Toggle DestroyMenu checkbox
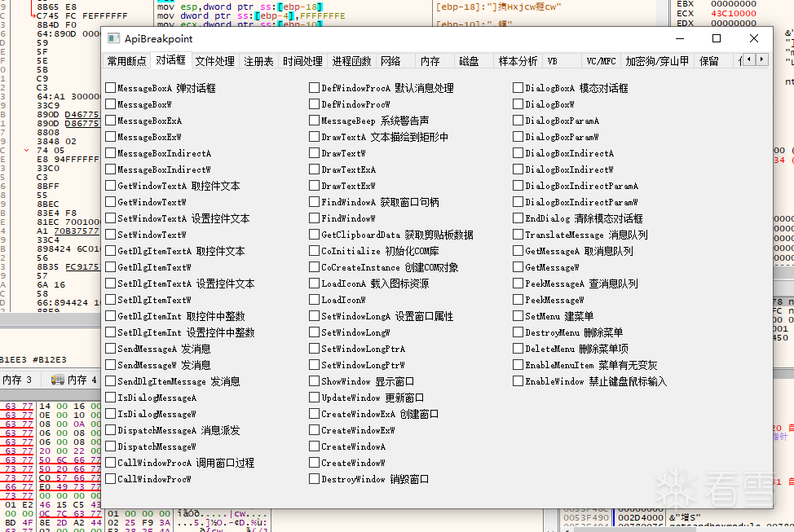This screenshot has height=532, width=794. tap(518, 332)
